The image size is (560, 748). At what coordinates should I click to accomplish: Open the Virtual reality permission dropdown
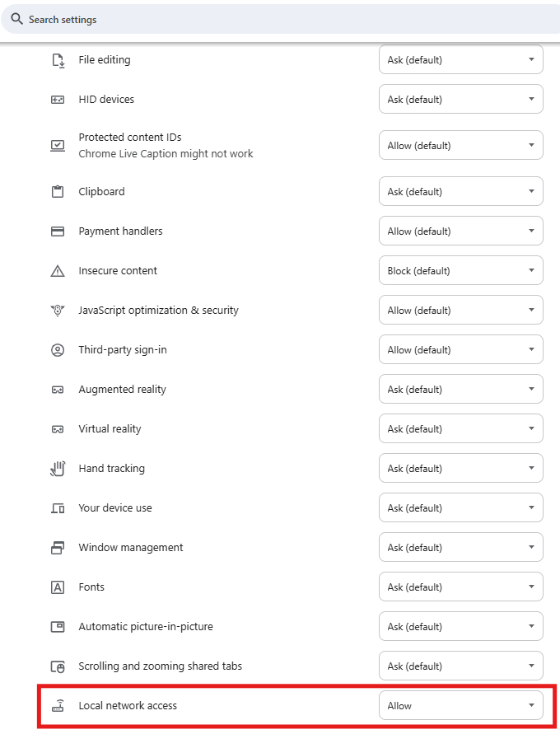(x=460, y=429)
